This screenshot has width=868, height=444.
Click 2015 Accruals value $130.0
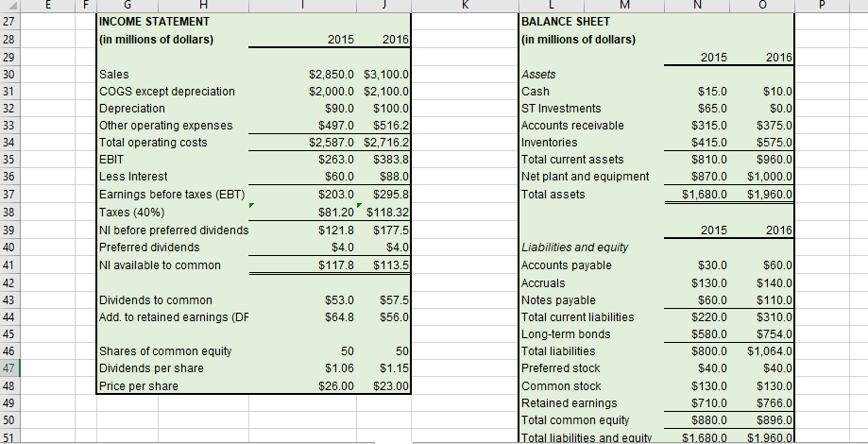click(x=709, y=282)
